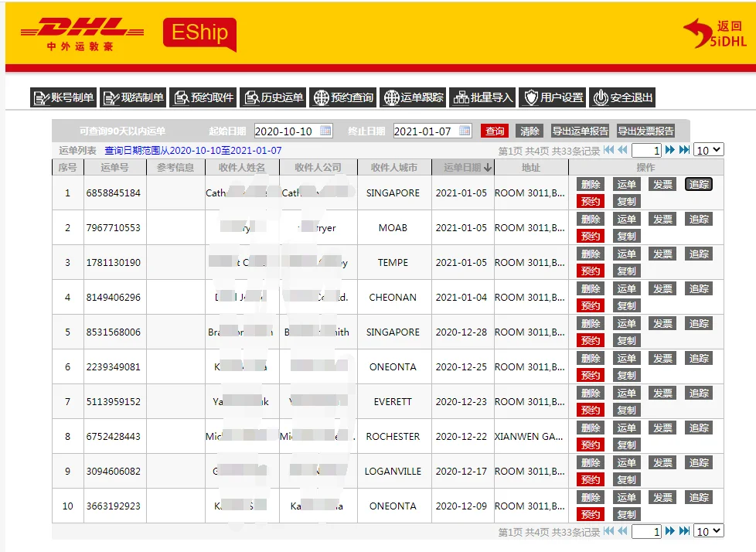Open the 账号制单 waybill creation icon
The height and width of the screenshot is (552, 756).
click(x=43, y=97)
